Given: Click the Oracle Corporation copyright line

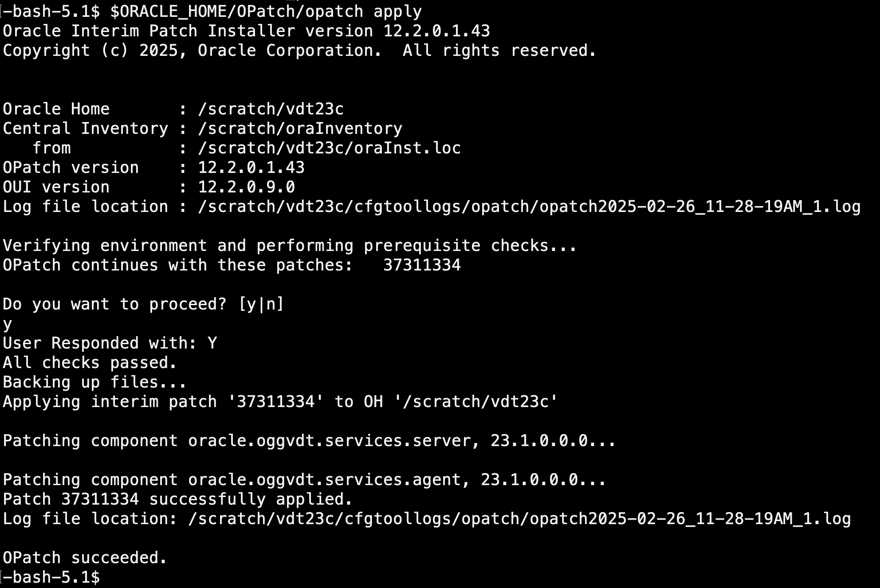Looking at the screenshot, I should pos(300,51).
